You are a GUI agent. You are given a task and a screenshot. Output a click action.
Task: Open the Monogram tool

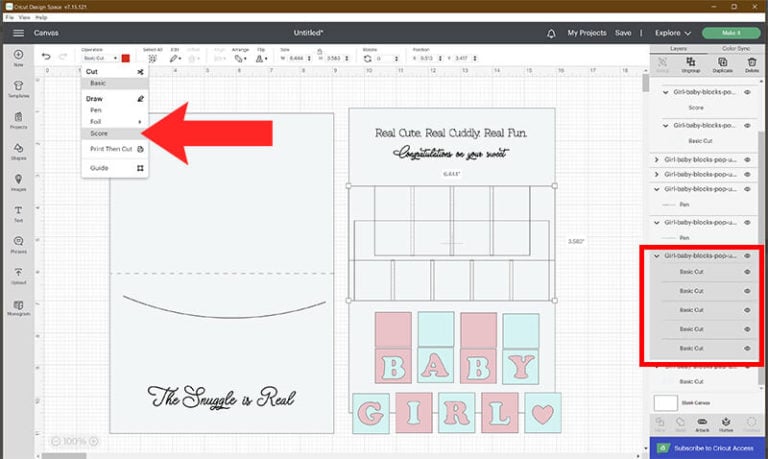(18, 307)
